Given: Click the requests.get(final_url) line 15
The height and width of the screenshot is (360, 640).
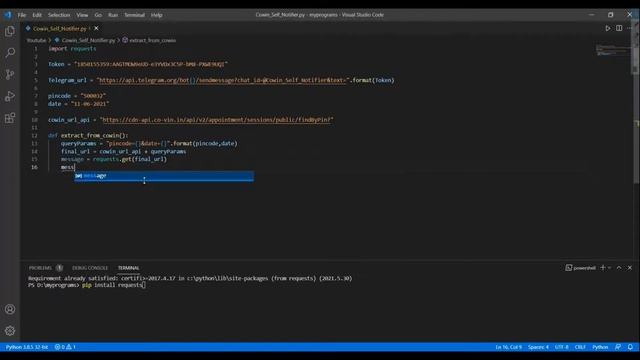Looking at the screenshot, I should click(114, 159).
